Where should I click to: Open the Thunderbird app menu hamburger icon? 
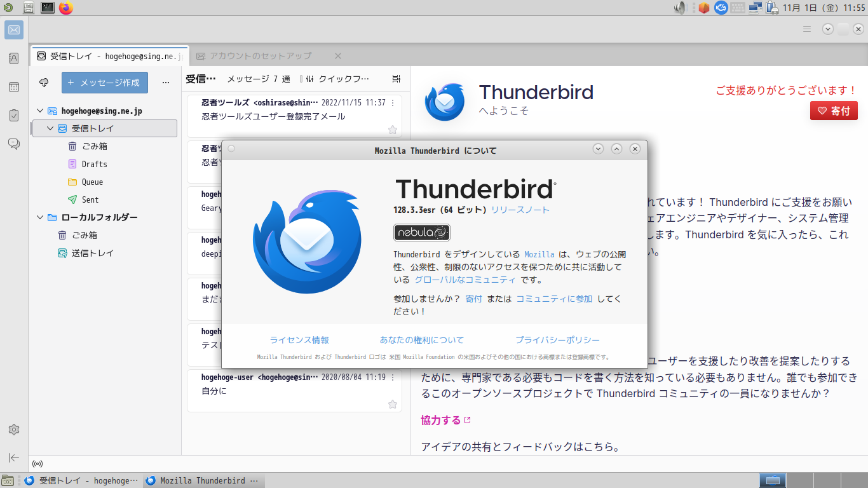(x=807, y=29)
